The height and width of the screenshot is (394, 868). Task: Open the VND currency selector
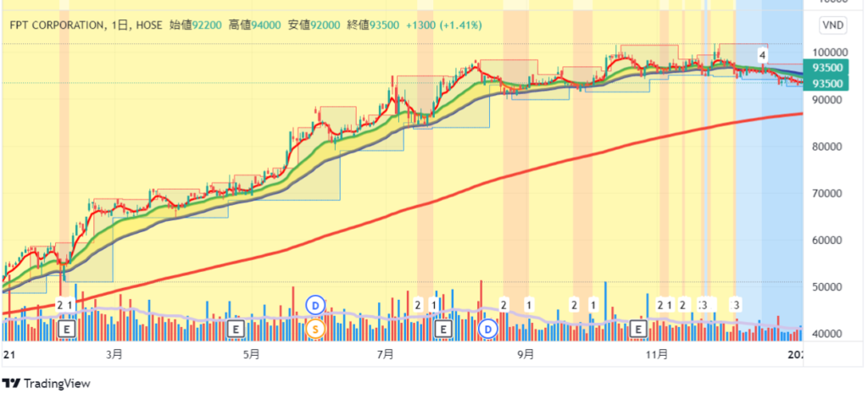point(833,25)
